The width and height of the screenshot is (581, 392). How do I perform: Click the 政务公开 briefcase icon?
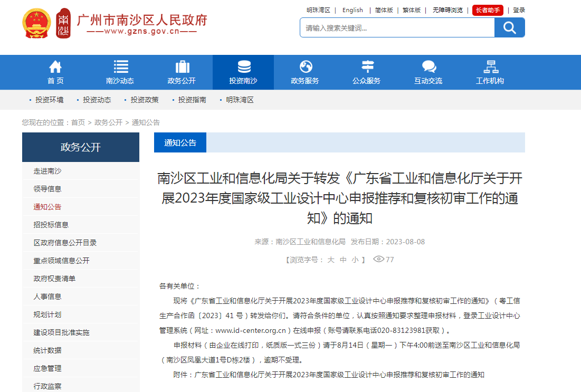pos(182,66)
